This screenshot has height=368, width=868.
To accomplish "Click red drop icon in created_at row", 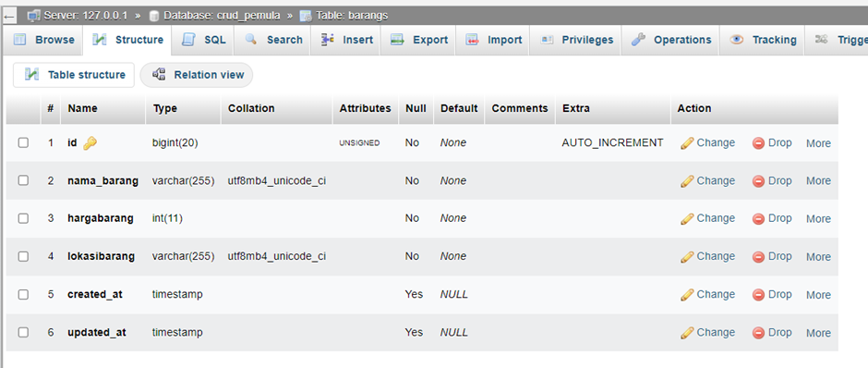I will coord(758,295).
